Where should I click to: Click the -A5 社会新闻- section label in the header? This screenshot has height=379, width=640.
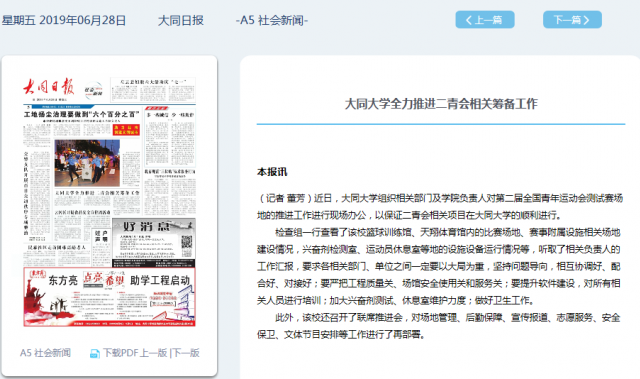click(x=272, y=20)
